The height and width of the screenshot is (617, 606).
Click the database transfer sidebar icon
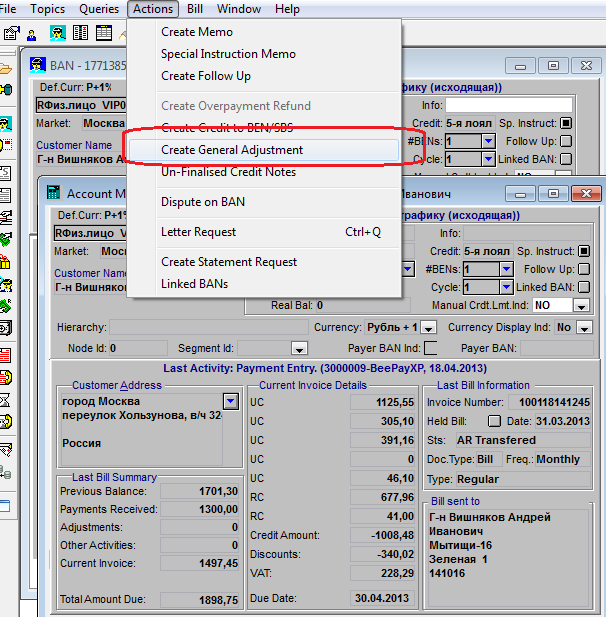click(5, 472)
